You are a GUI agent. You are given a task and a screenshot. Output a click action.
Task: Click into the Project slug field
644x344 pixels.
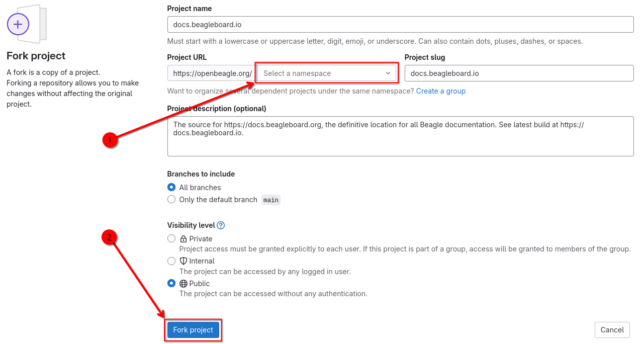pyautogui.click(x=519, y=73)
